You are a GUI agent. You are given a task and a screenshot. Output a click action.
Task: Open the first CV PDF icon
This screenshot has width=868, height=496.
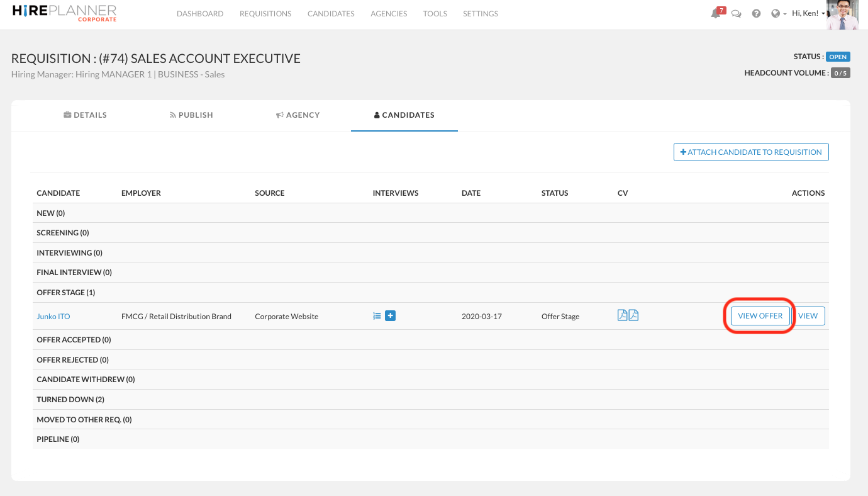click(x=622, y=316)
